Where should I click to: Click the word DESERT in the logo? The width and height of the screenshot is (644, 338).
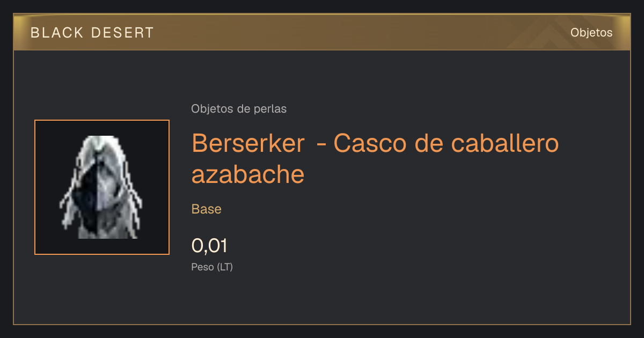(123, 33)
